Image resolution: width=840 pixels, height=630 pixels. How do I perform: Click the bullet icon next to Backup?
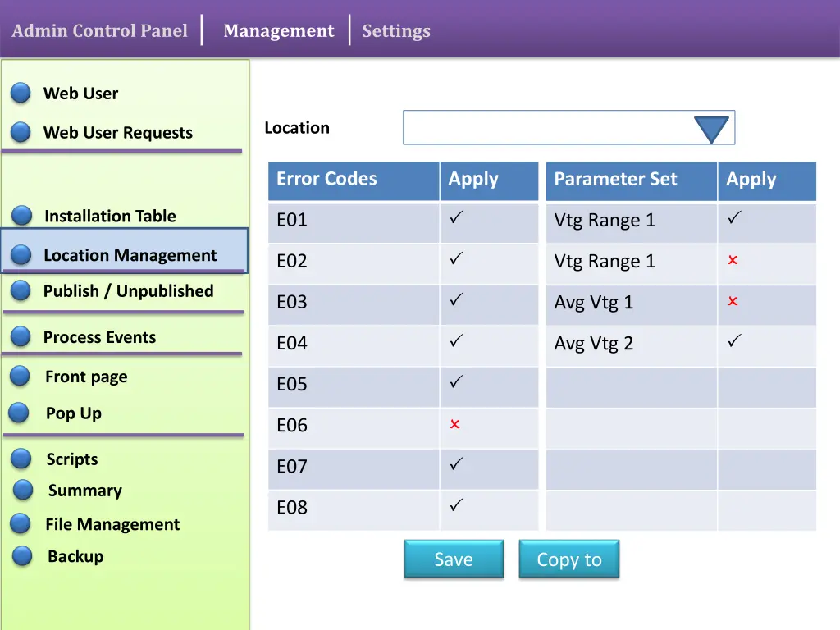23,556
